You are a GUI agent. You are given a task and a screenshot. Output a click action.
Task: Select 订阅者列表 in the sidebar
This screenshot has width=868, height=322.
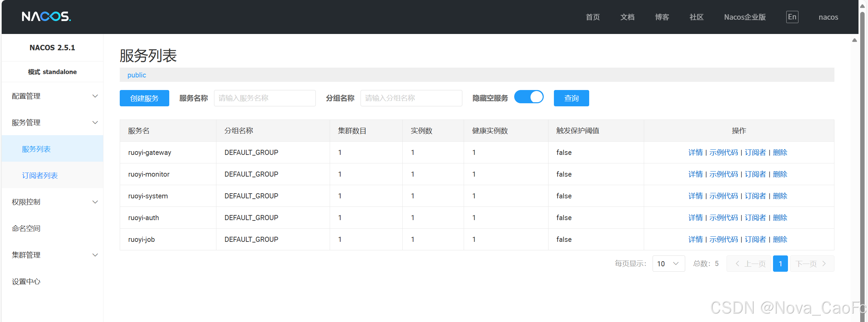53,175
